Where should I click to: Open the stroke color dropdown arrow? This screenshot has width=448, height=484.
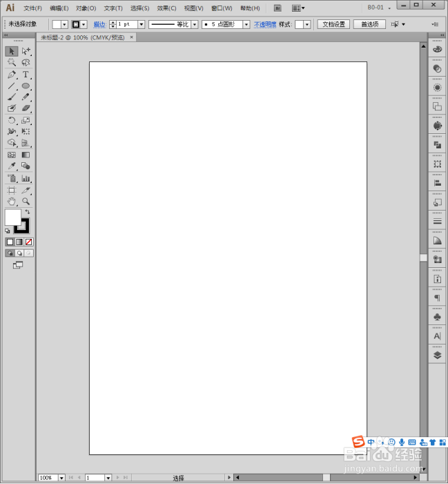tap(84, 24)
